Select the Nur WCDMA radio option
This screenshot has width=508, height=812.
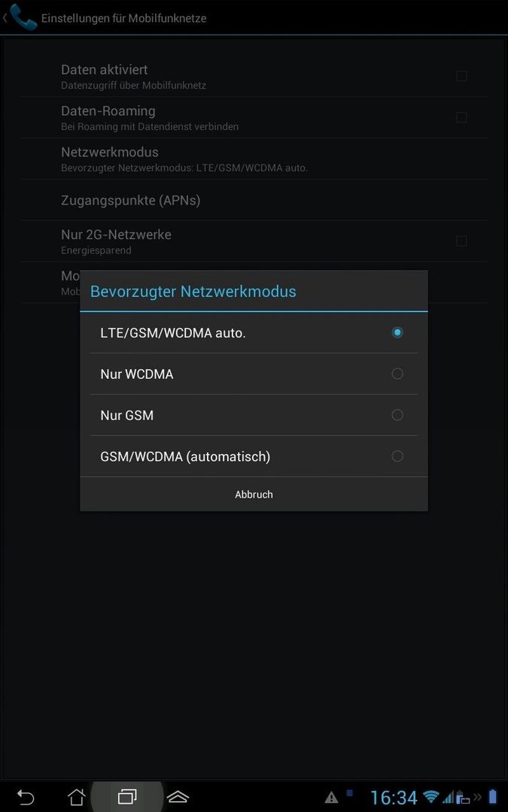click(254, 374)
